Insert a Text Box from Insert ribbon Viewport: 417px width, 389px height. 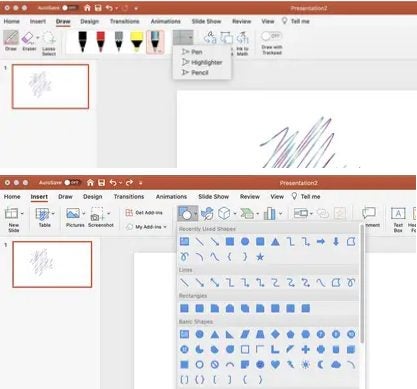point(398,218)
